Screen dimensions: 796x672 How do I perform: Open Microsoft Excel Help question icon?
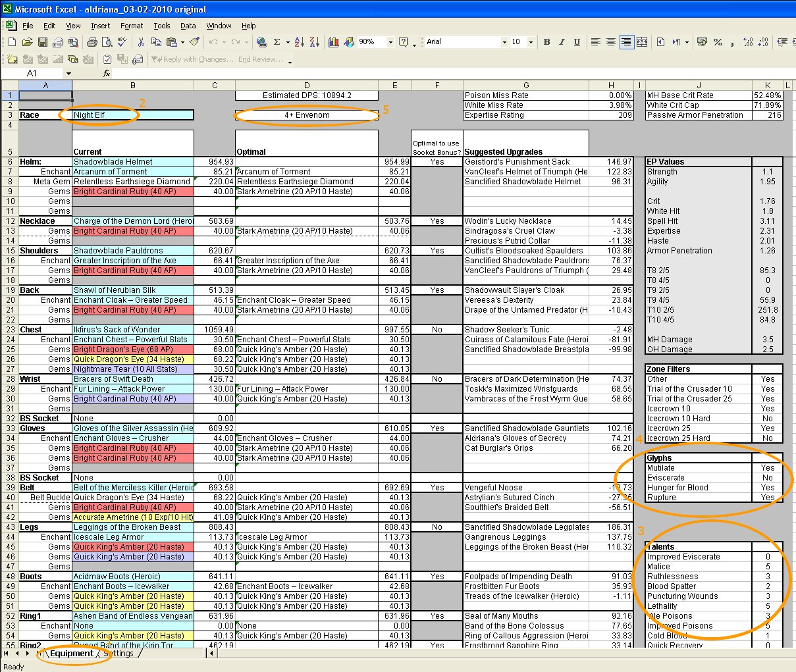point(404,42)
